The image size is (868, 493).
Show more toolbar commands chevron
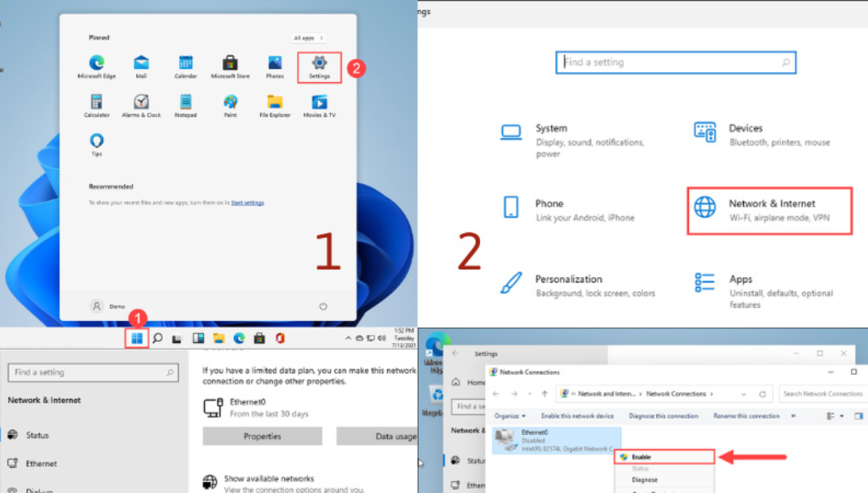coord(793,416)
